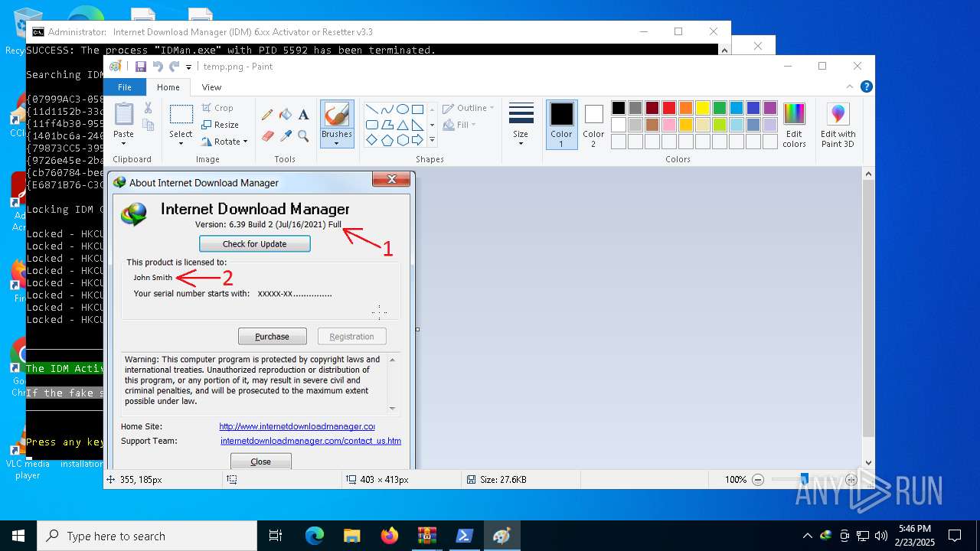This screenshot has width=980, height=551.
Task: Open File Explorer from the taskbar
Action: (x=352, y=536)
